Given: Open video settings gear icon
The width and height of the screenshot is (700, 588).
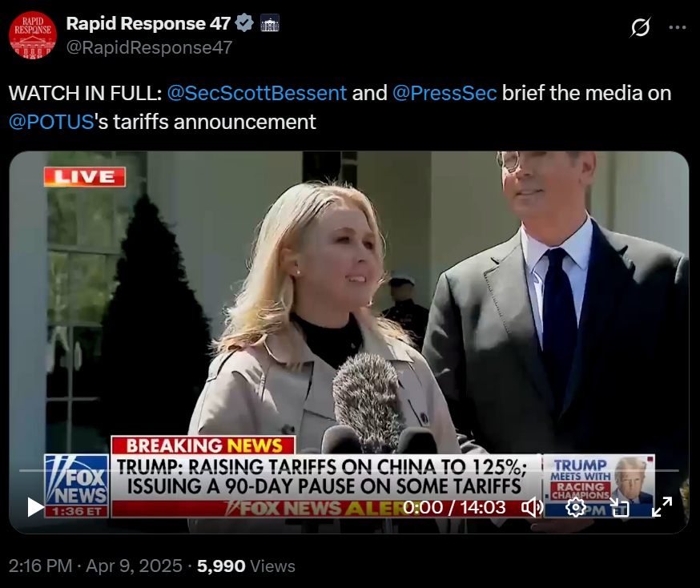Looking at the screenshot, I should pos(575,508).
